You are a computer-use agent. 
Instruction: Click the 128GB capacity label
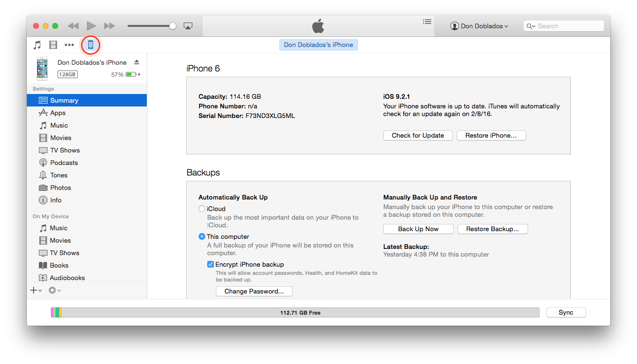[68, 74]
